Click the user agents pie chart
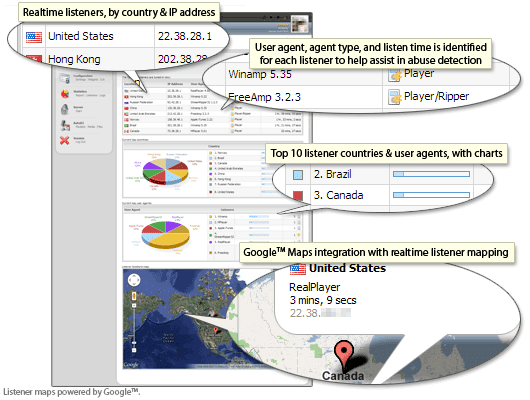The width and height of the screenshot is (530, 400). (x=165, y=235)
